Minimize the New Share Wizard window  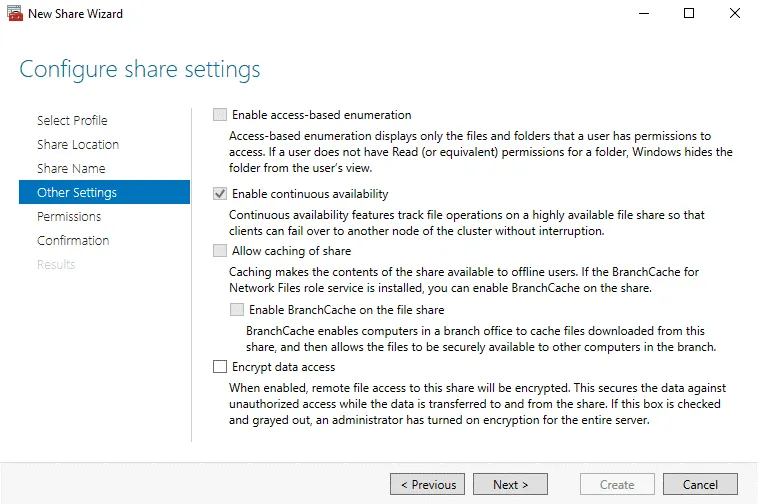(x=642, y=14)
